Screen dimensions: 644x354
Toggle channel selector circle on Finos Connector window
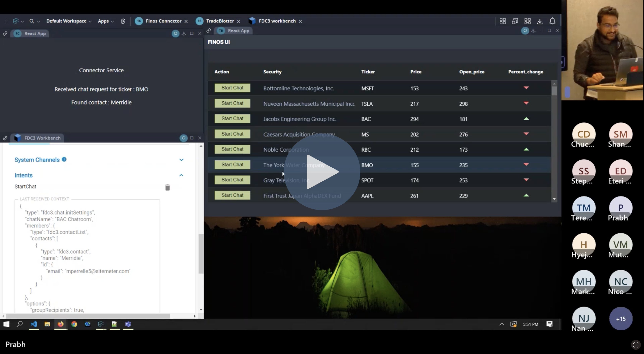point(176,33)
